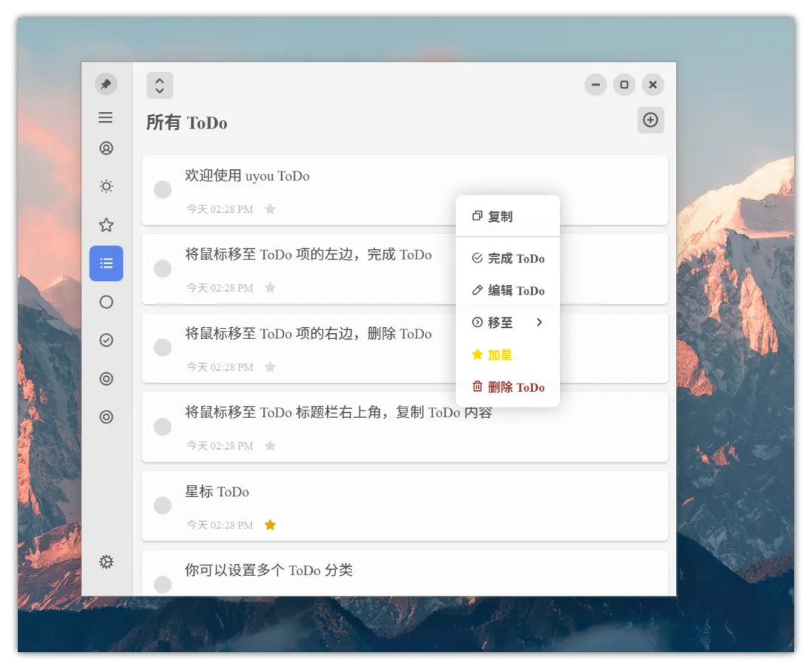The image size is (812, 670).
Task: Open the starred list sidebar icon
Action: (106, 226)
